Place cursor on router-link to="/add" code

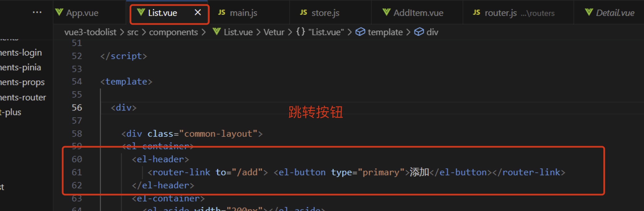(x=207, y=172)
